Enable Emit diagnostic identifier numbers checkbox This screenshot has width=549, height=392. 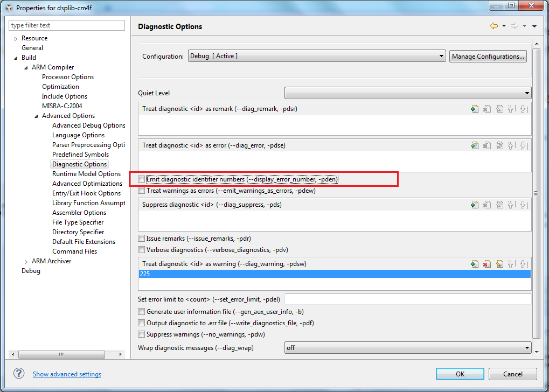tap(142, 179)
